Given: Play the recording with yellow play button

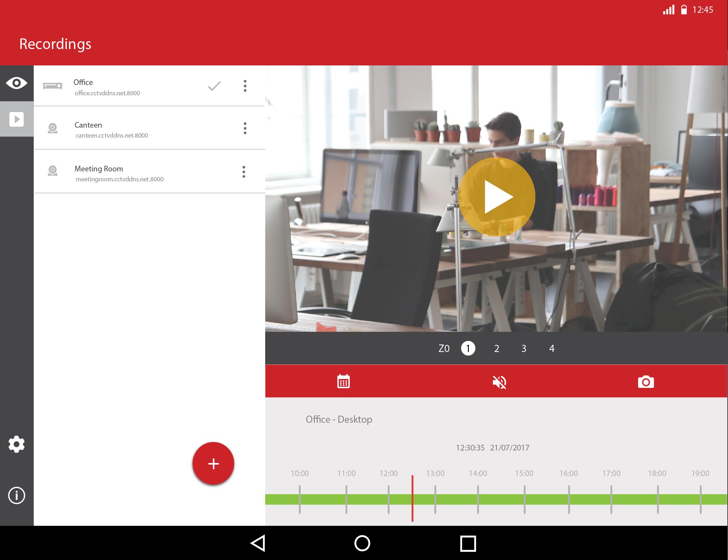Looking at the screenshot, I should pos(497,197).
